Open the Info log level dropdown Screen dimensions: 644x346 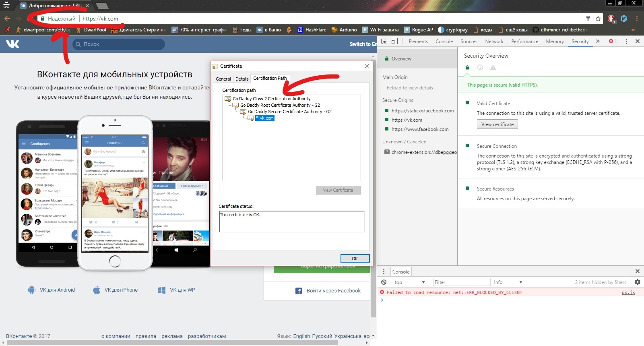coord(508,282)
